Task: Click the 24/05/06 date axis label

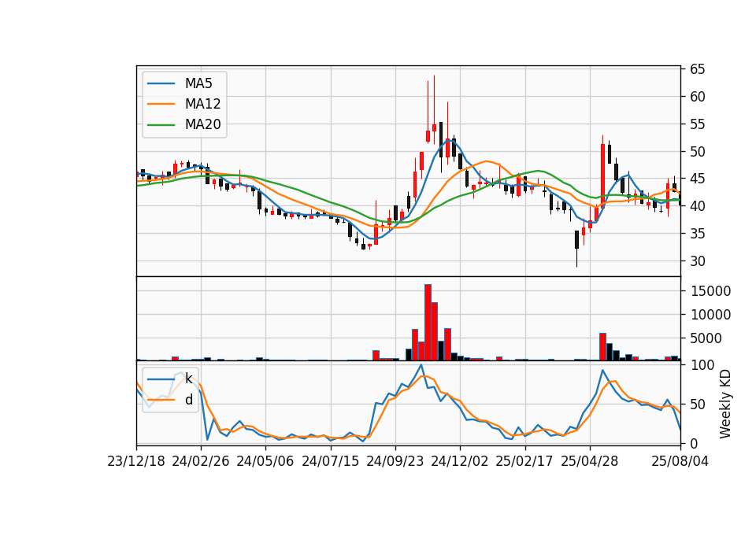Action: pos(265,461)
